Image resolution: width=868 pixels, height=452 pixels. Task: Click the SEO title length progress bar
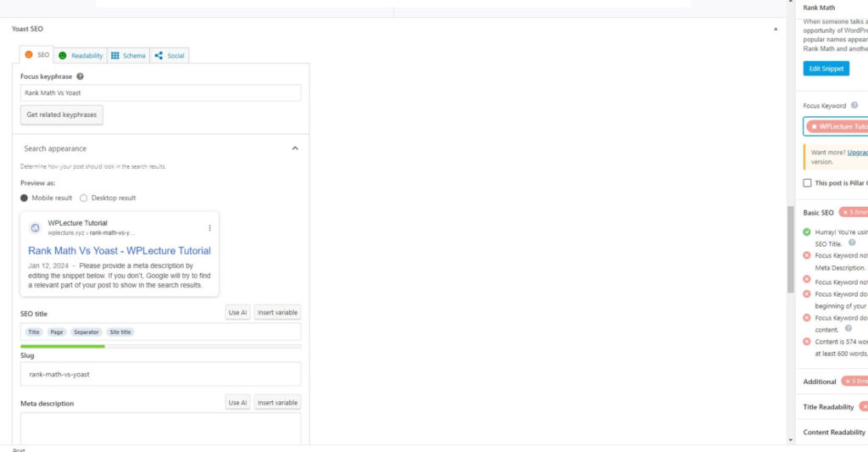(x=160, y=346)
